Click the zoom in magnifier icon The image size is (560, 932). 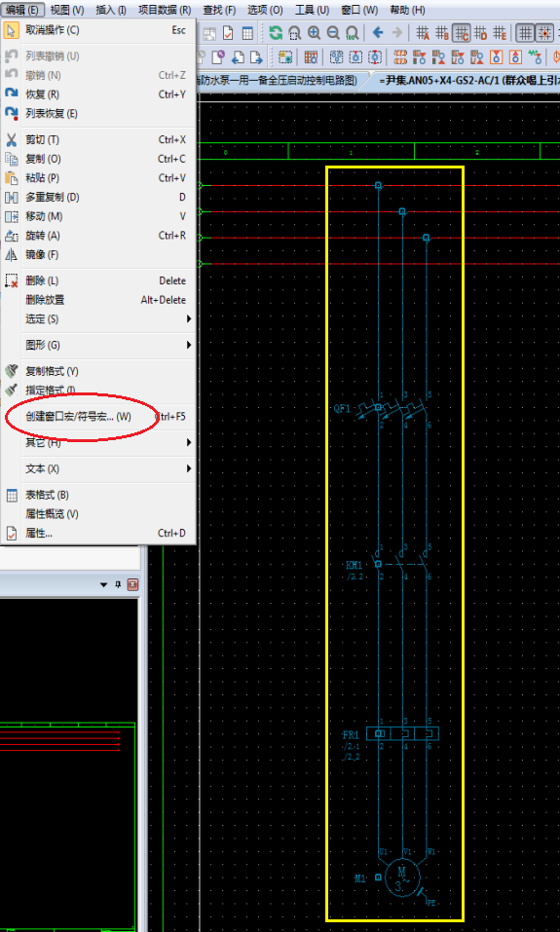click(x=314, y=33)
